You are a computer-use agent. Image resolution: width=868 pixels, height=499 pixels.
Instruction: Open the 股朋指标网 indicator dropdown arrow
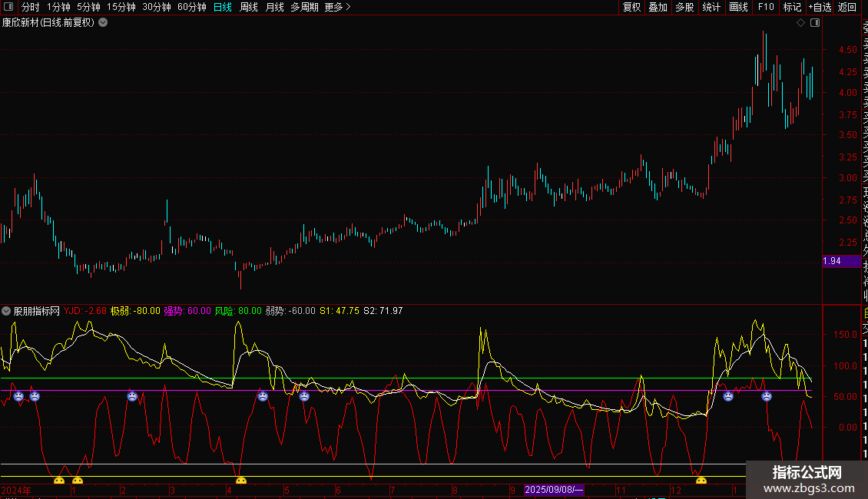pos(6,312)
